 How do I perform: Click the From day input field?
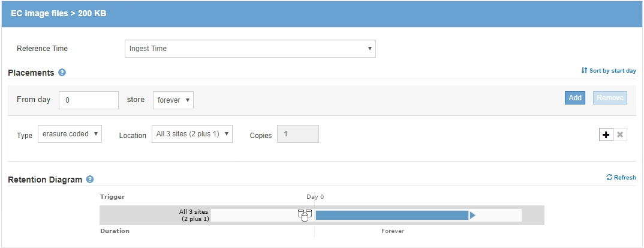pos(89,100)
